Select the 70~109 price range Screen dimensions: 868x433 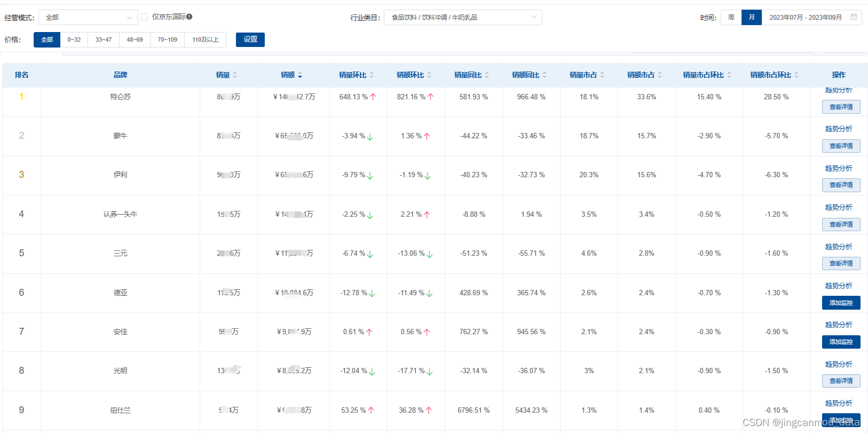(x=167, y=40)
